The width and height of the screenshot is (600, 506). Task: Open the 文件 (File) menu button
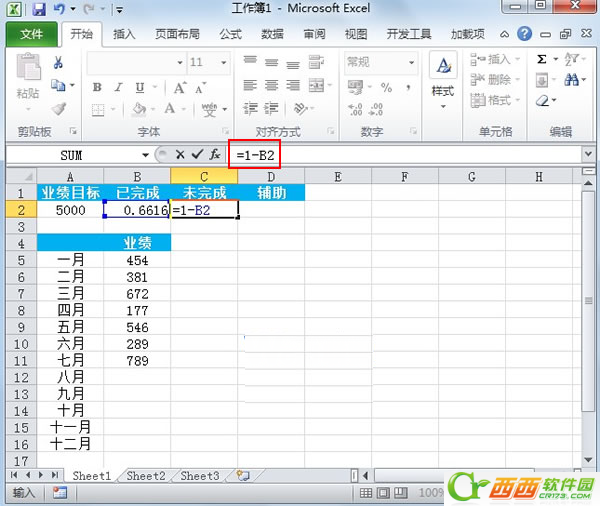click(32, 34)
